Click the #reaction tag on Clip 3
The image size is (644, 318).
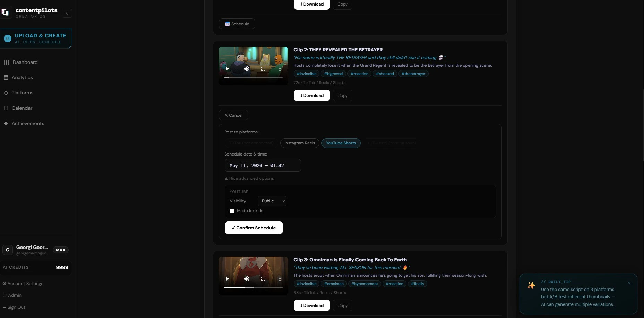point(394,284)
